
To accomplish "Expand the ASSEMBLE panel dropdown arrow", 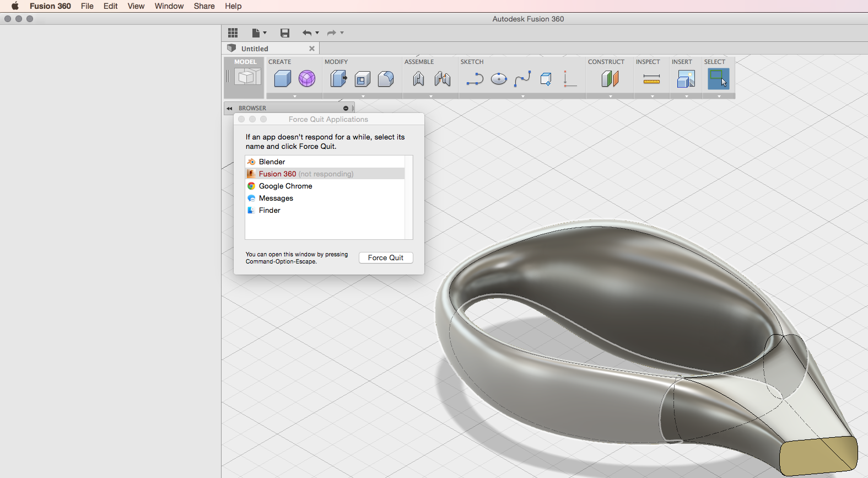I will tap(431, 96).
